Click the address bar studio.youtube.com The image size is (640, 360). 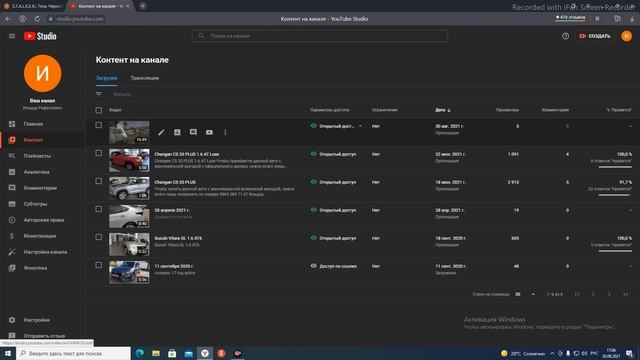click(x=80, y=19)
